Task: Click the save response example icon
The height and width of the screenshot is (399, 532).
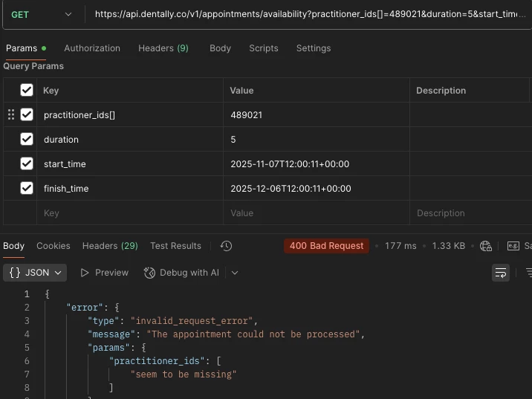Action: [513, 246]
